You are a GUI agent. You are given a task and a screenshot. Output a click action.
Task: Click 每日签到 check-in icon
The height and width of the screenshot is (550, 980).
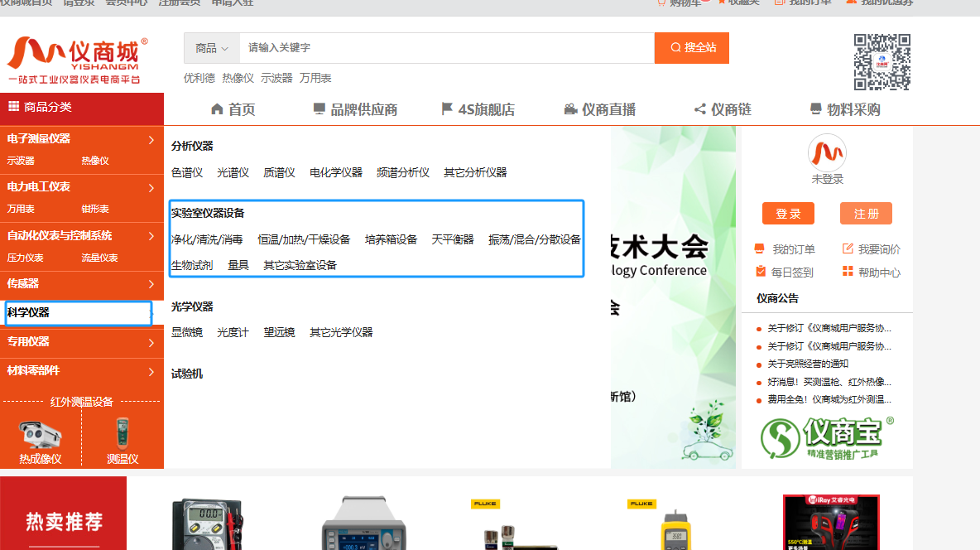point(760,273)
